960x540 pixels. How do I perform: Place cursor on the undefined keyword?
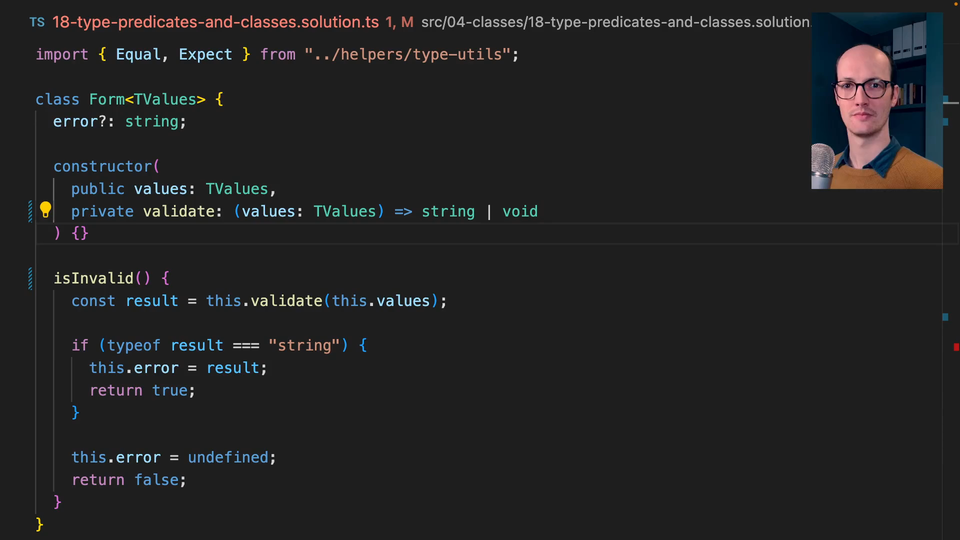[x=229, y=457]
